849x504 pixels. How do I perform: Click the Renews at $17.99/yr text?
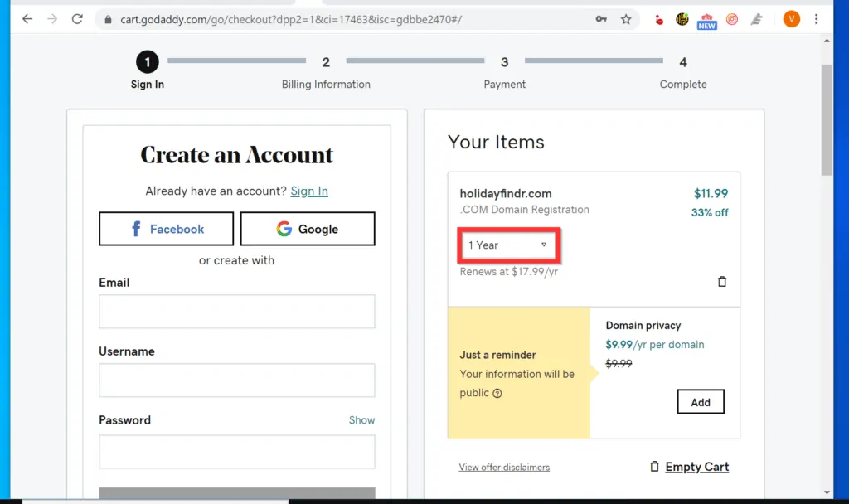pos(508,272)
